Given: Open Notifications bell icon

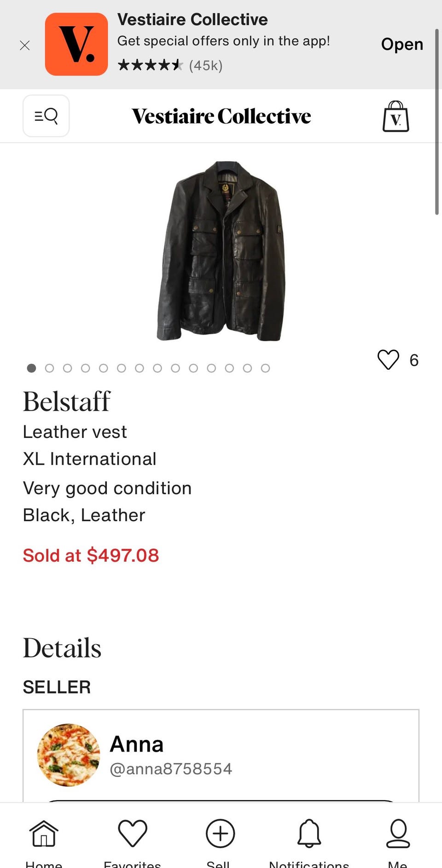Looking at the screenshot, I should coord(309,833).
